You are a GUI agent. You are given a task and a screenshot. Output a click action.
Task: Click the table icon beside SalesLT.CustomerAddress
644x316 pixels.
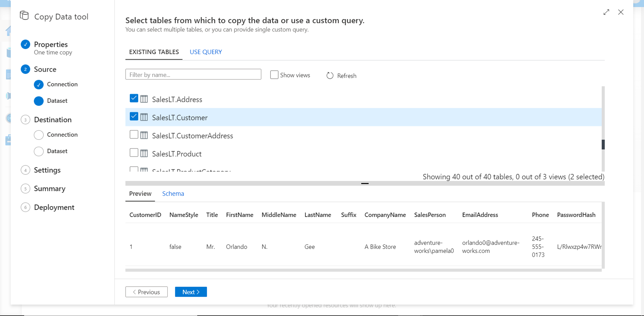tap(144, 135)
